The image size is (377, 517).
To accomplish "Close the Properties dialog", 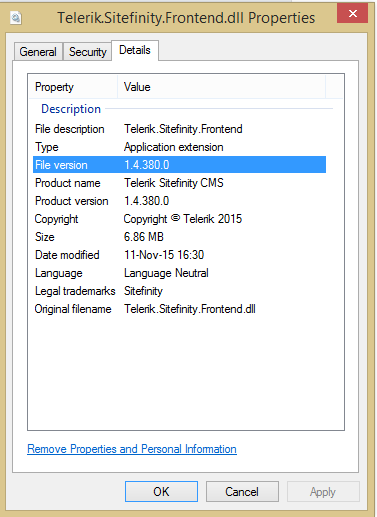I will click(x=353, y=13).
